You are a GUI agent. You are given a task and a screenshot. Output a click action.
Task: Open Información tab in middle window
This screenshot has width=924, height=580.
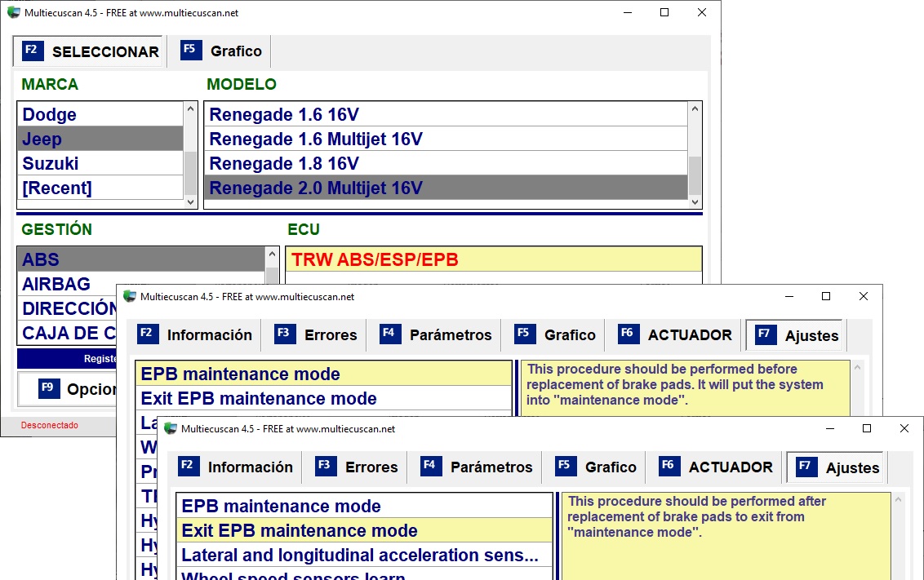[195, 334]
